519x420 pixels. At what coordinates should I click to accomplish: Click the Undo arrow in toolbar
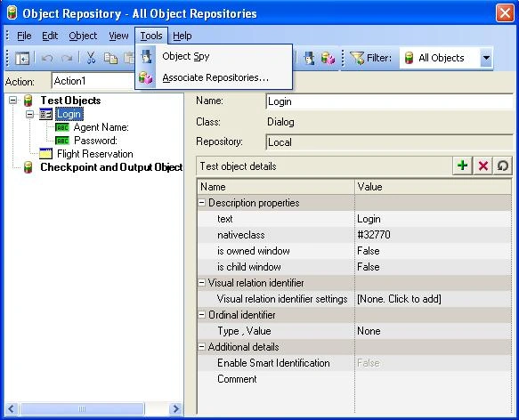point(47,58)
